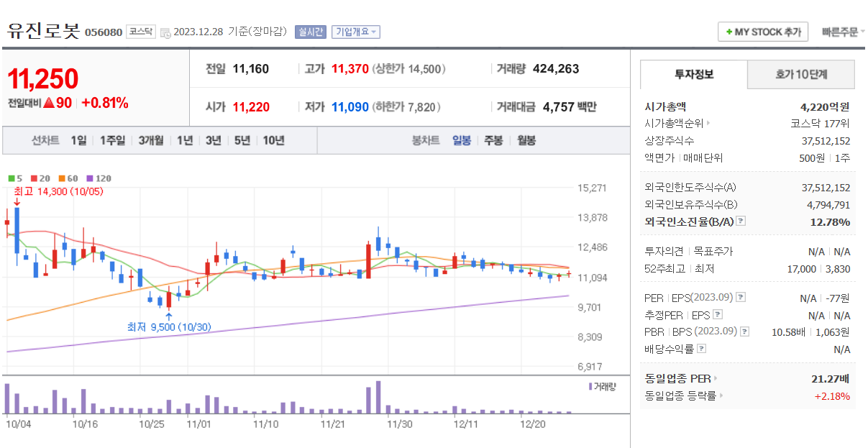Click the purple 거래량 legend marker
This screenshot has height=448, width=868.
click(x=591, y=386)
